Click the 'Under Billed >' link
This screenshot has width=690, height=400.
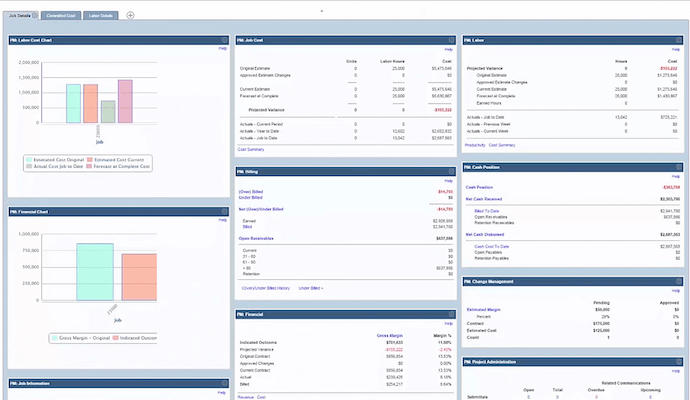311,288
